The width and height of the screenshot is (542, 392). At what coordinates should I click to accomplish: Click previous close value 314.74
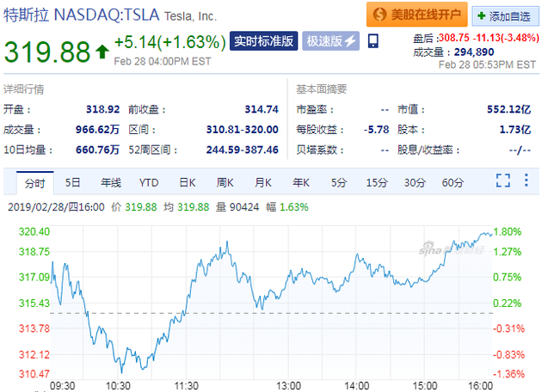(x=262, y=109)
